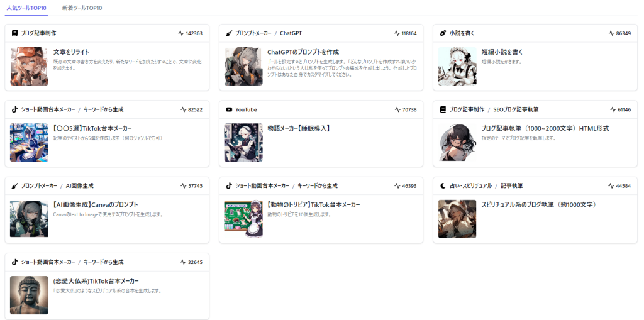Open 【動物のトリビア】TikTok台本メーカー
Screen dimensions: 644x320
pyautogui.click(x=313, y=205)
